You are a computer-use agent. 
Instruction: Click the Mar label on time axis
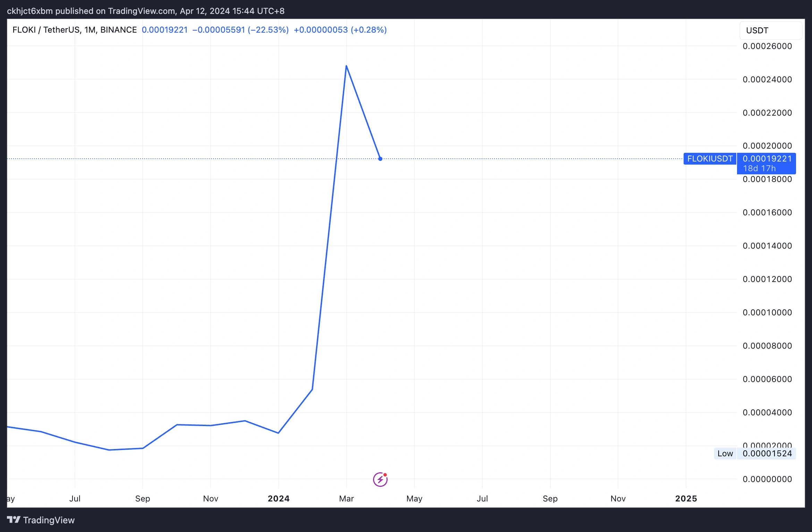[x=346, y=499]
